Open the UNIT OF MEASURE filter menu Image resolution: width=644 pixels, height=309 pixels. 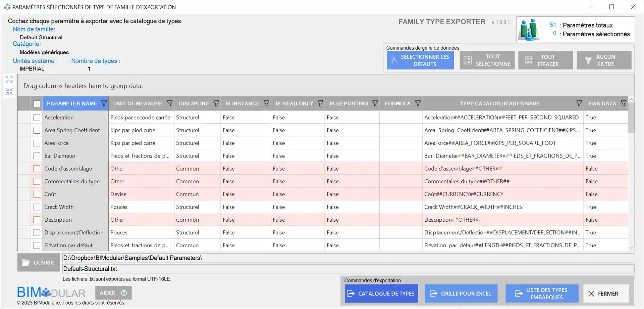coord(170,103)
